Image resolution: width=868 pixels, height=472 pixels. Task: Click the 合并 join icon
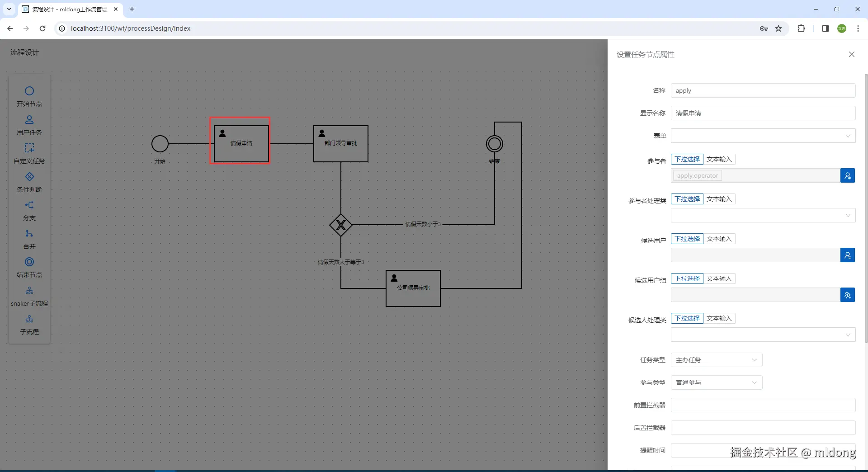(29, 233)
